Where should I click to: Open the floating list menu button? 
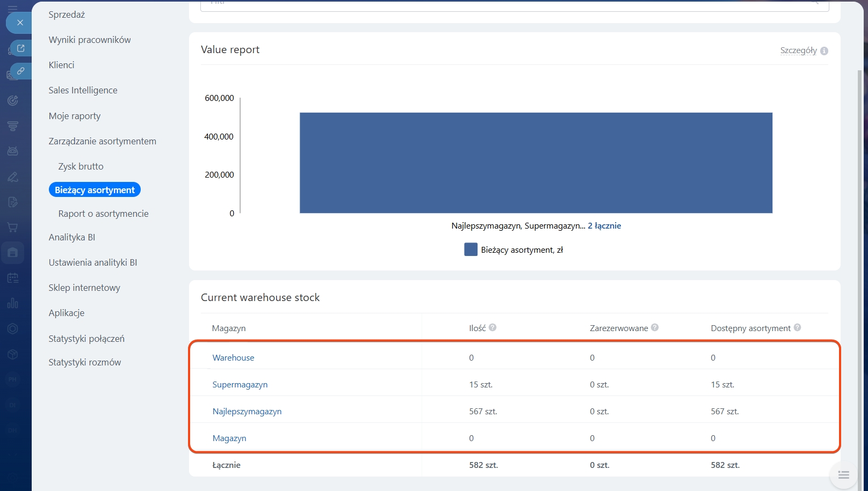(843, 475)
